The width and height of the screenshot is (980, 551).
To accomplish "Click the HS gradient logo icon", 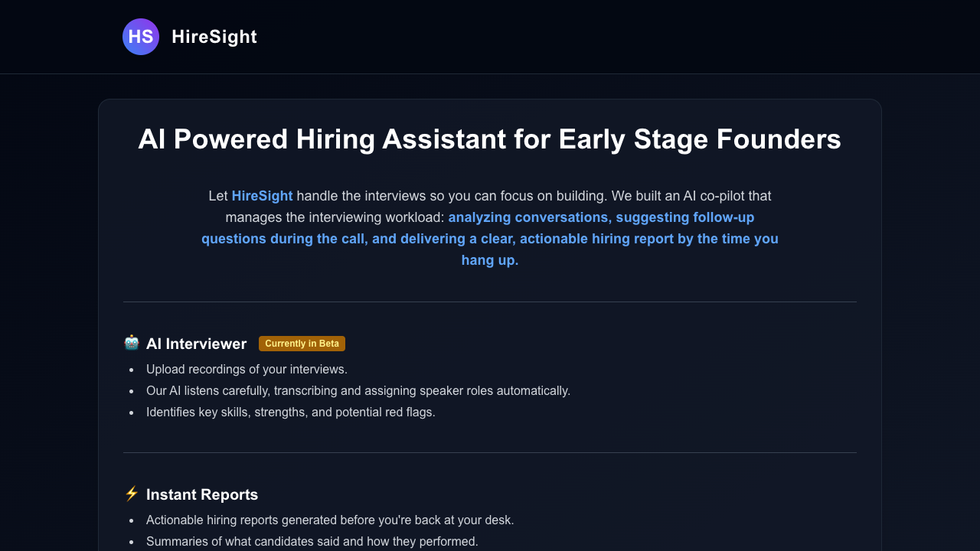I will click(x=141, y=37).
